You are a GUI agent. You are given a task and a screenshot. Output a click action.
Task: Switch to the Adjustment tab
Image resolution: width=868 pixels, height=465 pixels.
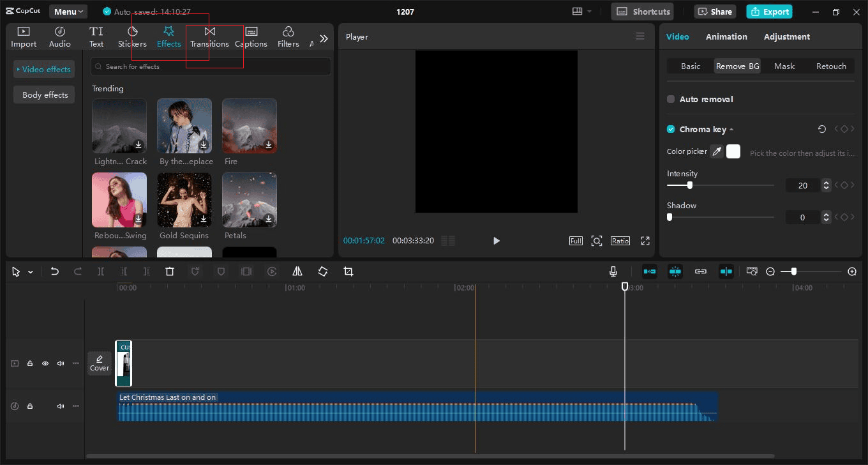coord(787,36)
